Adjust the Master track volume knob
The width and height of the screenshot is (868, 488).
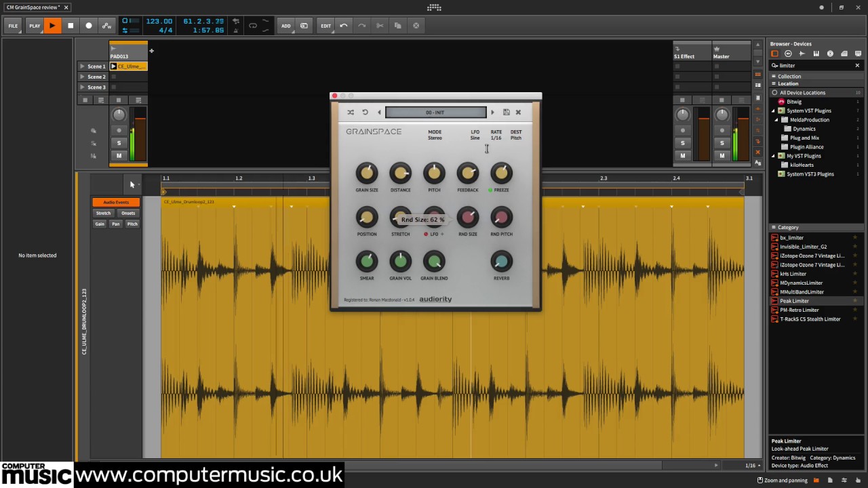(x=722, y=115)
